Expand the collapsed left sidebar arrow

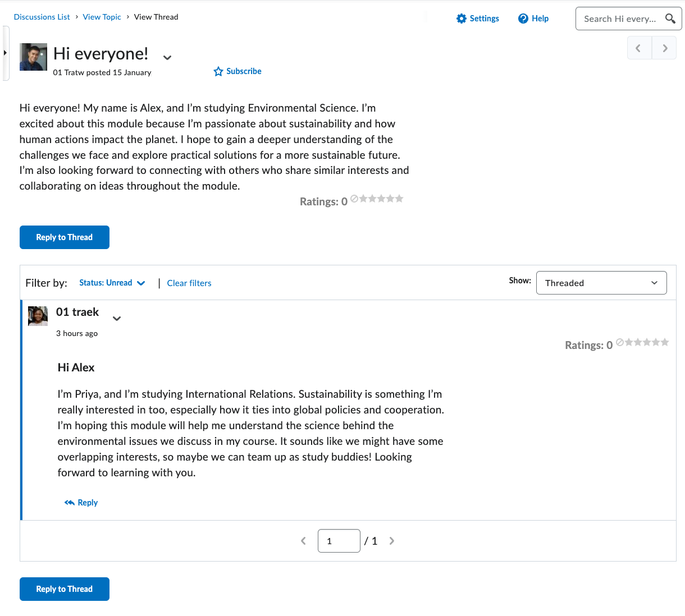[6, 53]
